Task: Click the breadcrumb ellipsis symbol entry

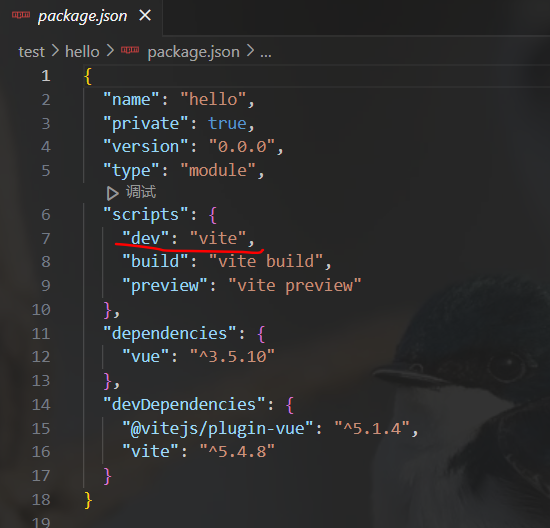Action: 266,53
